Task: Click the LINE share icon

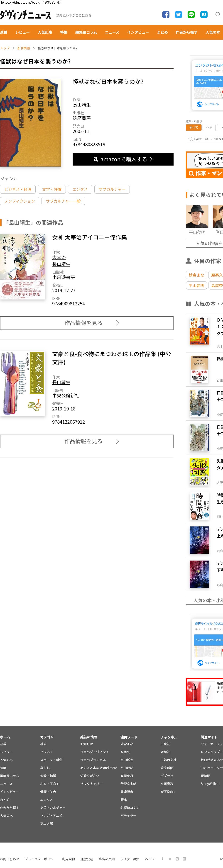Action: click(191, 15)
